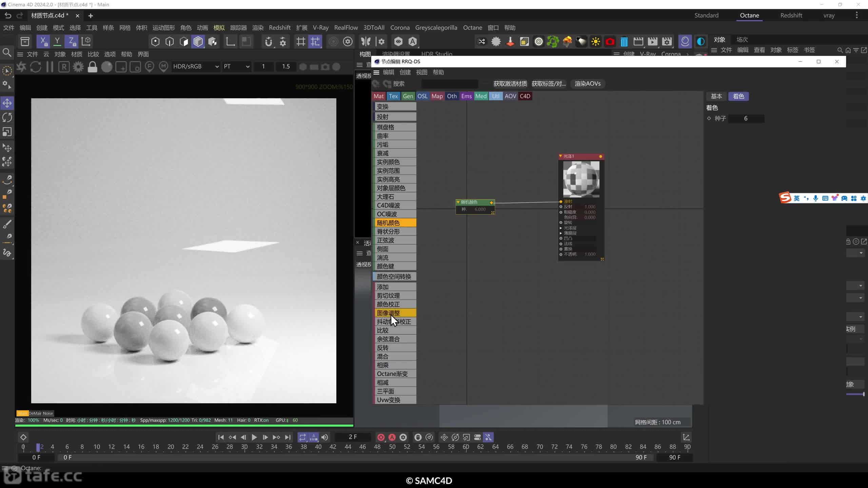Select the Scale tool in left sidebar

[x=7, y=132]
